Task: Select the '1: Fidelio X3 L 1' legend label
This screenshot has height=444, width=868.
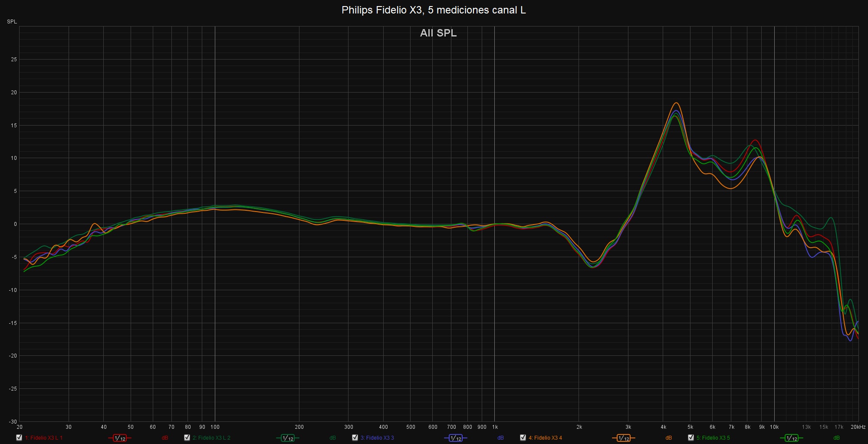Action: tap(44, 438)
